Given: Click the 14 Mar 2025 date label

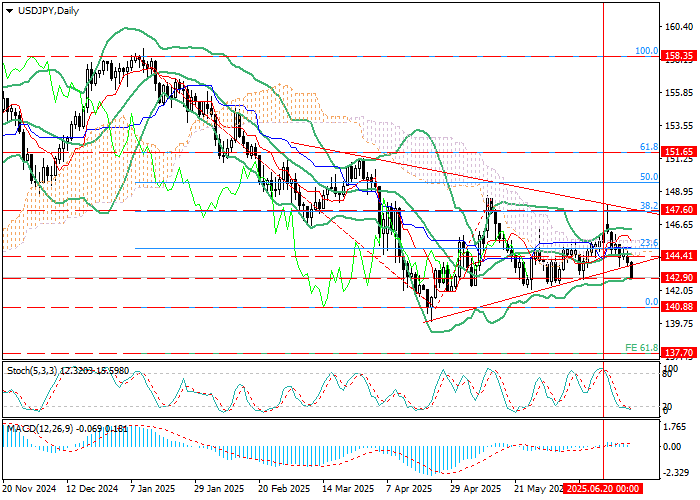Looking at the screenshot, I should pos(348,489).
